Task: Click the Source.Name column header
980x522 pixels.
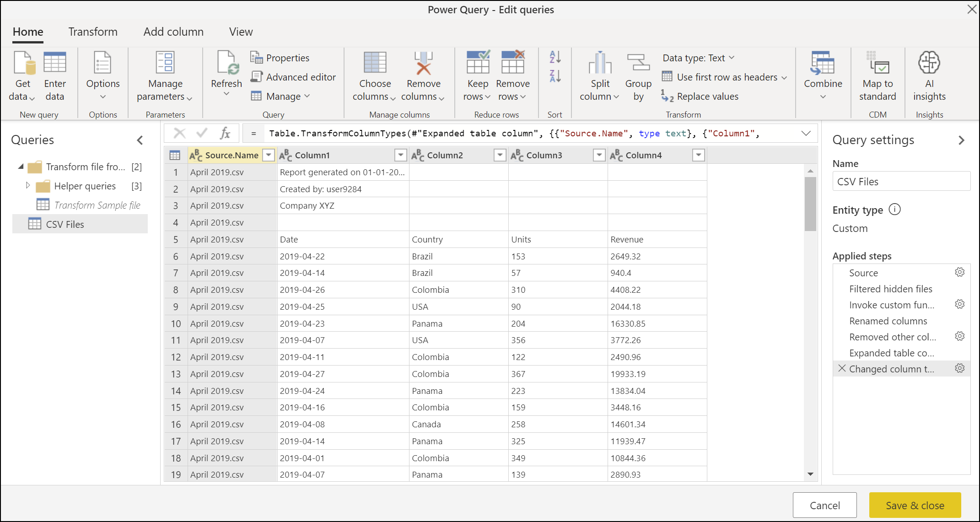Action: pos(230,154)
